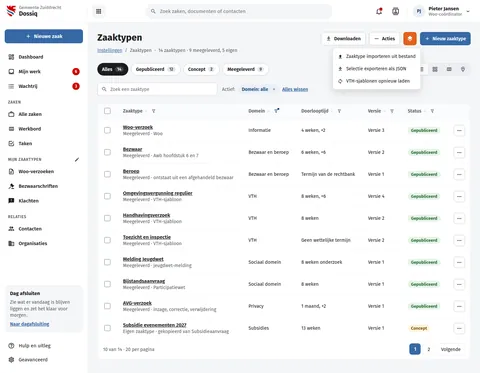This screenshot has width=480, height=373.
Task: Open row actions for Handhavingsverzoek
Action: tap(459, 218)
